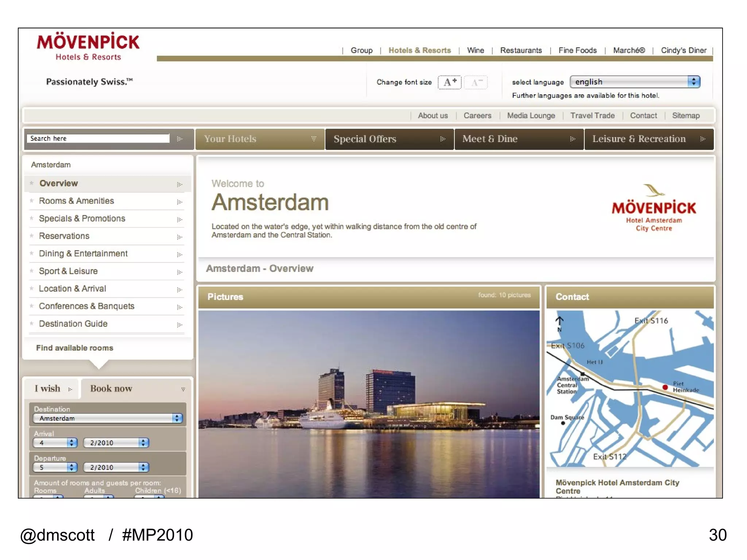Screen dimensions: 747x560
Task: Select Overview in the Amsterdam sidebar
Action: pyautogui.click(x=108, y=183)
